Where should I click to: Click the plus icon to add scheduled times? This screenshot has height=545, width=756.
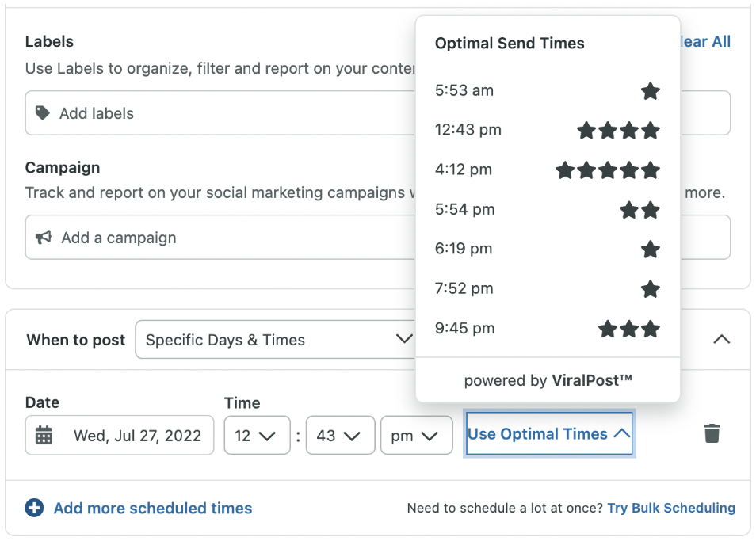pos(34,508)
